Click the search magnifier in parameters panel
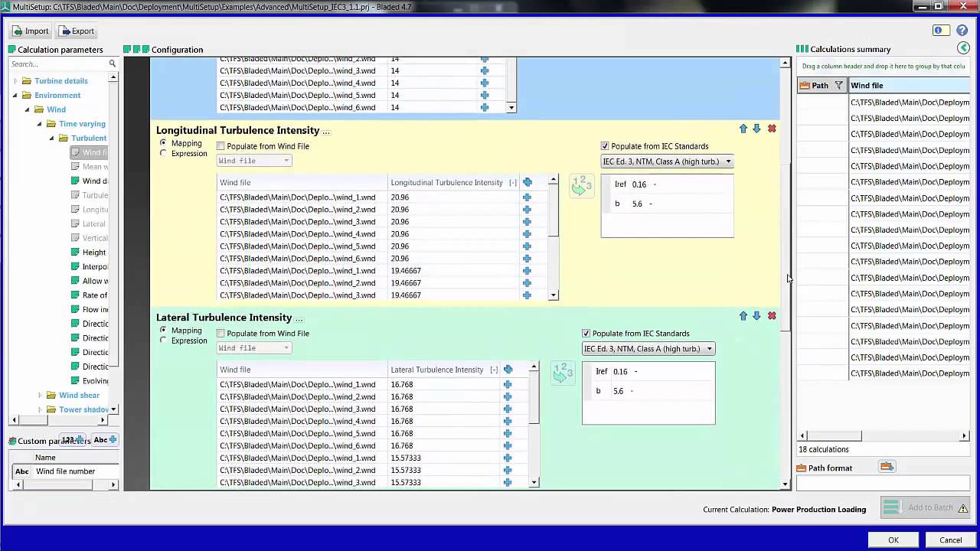 tap(113, 64)
